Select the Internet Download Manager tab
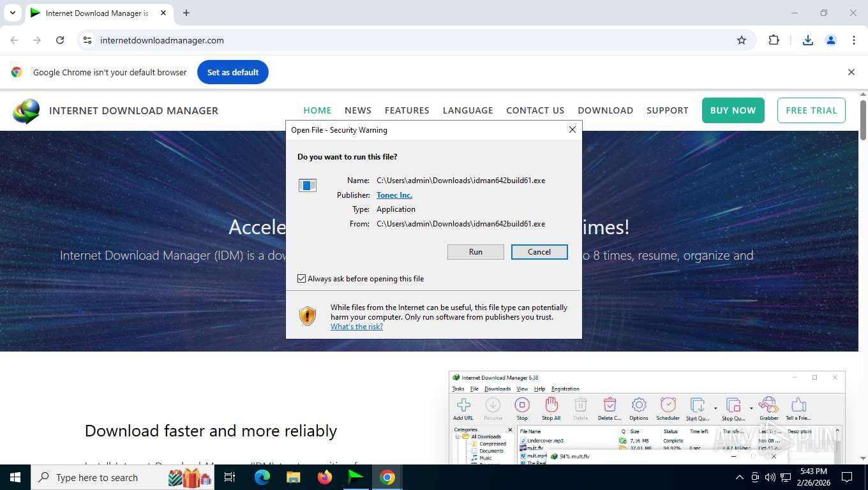868x490 pixels. pyautogui.click(x=99, y=13)
